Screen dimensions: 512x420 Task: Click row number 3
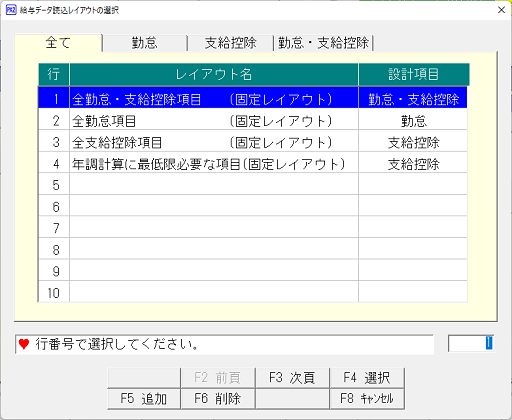tap(54, 142)
